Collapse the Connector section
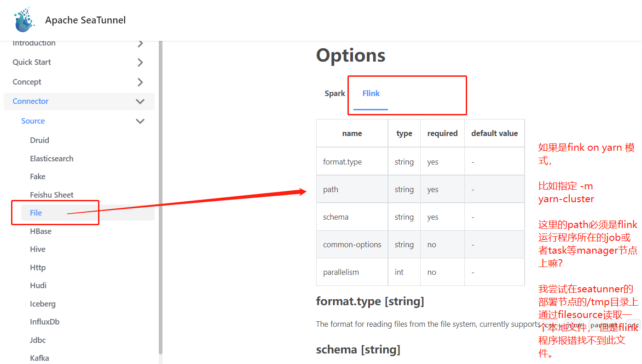This screenshot has height=364, width=642. [140, 101]
